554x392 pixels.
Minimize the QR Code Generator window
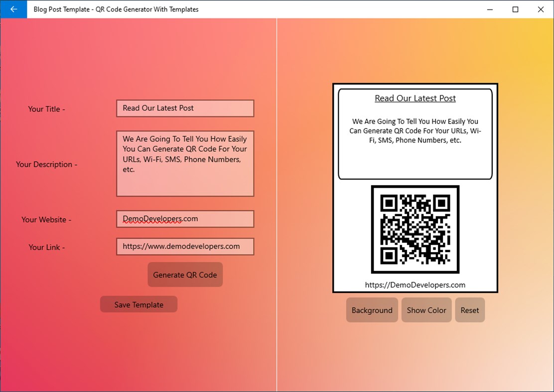pyautogui.click(x=490, y=9)
